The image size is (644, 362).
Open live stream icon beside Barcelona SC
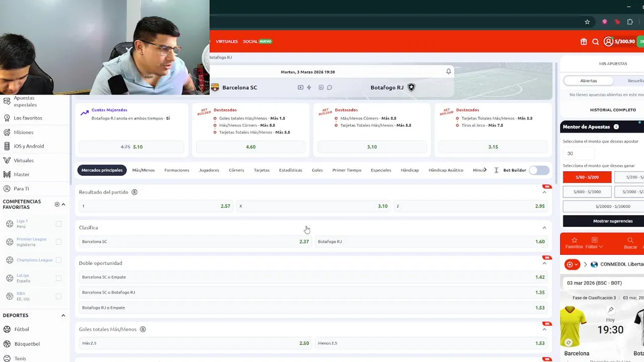tap(300, 87)
